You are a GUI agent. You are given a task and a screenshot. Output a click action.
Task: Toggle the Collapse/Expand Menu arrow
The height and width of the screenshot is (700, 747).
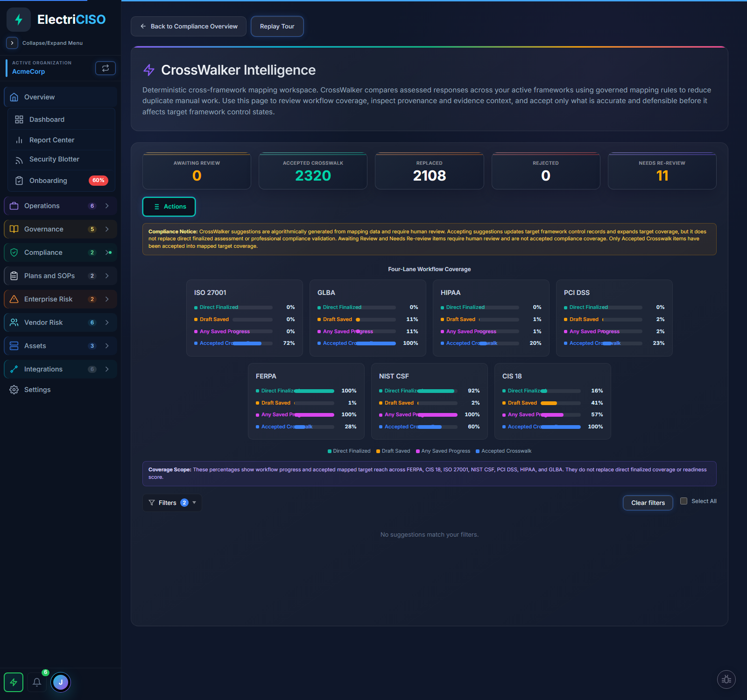point(12,43)
